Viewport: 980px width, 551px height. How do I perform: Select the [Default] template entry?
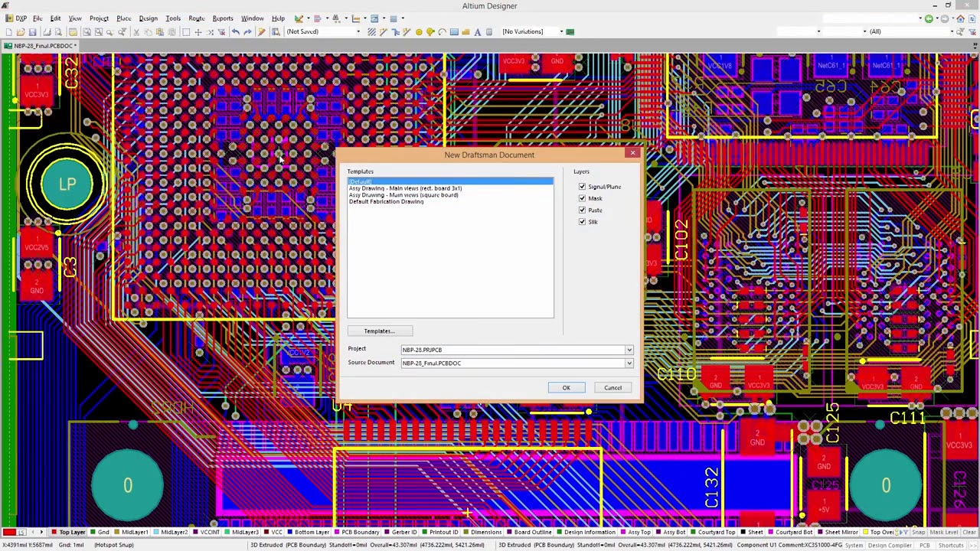coord(450,181)
